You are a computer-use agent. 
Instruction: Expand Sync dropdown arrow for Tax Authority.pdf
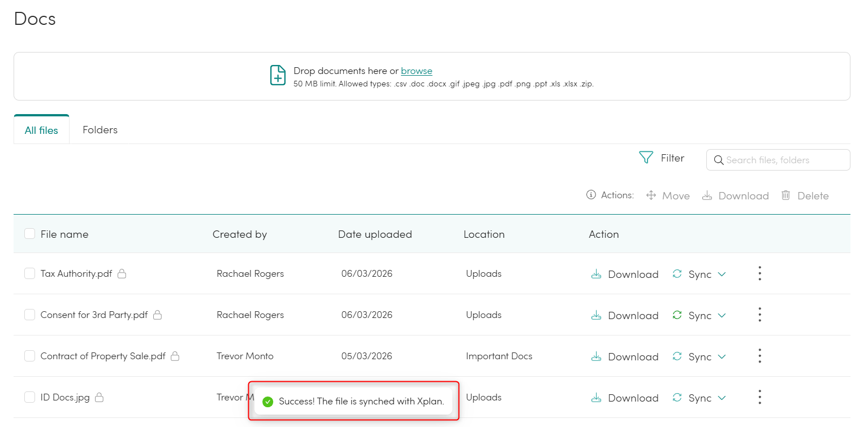tap(722, 274)
